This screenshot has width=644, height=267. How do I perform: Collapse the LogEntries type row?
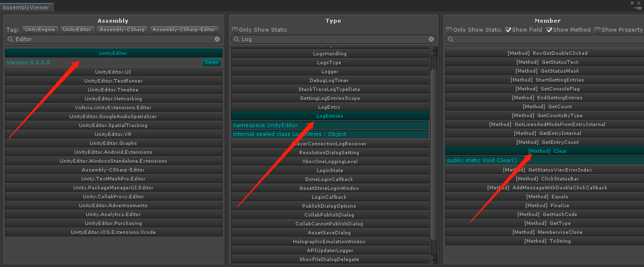pos(330,116)
